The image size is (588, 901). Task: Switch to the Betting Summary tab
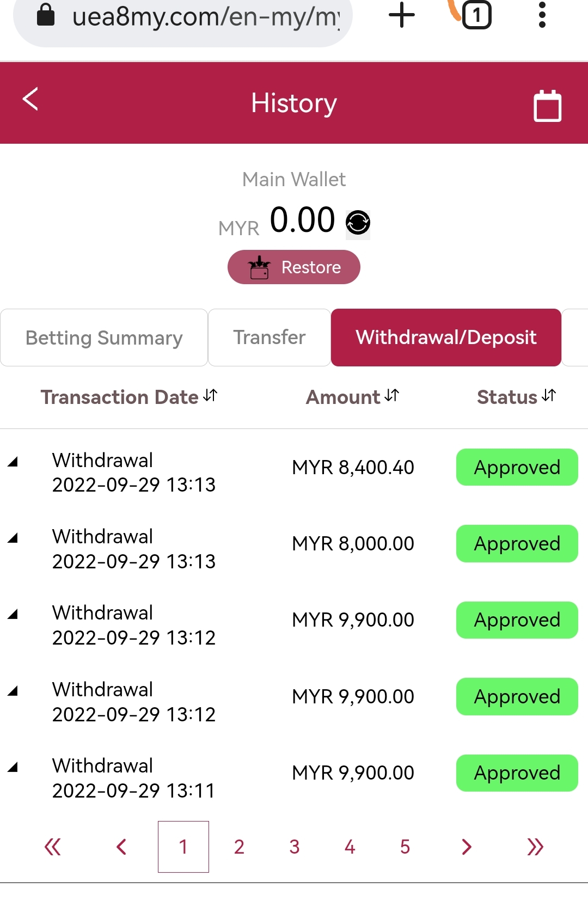(104, 338)
